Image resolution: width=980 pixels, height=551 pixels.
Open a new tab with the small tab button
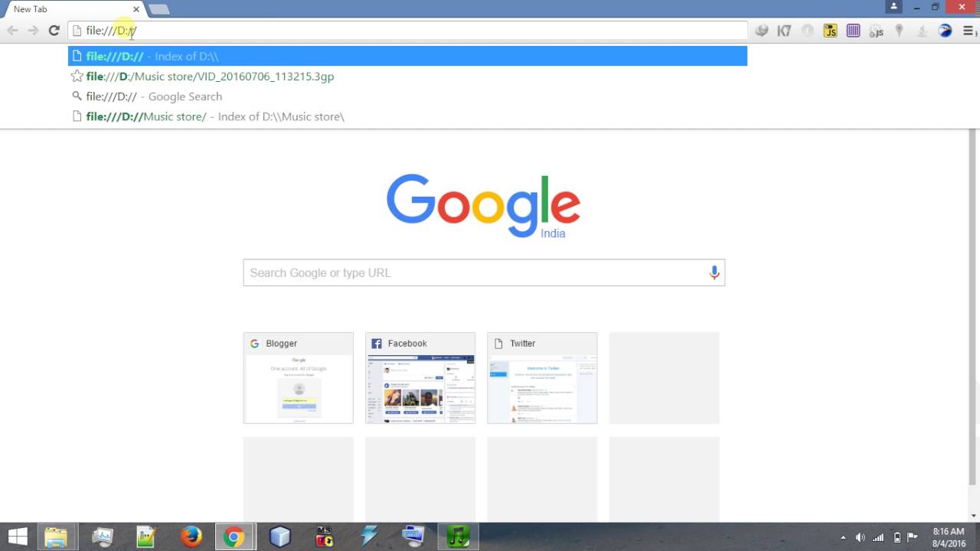158,9
